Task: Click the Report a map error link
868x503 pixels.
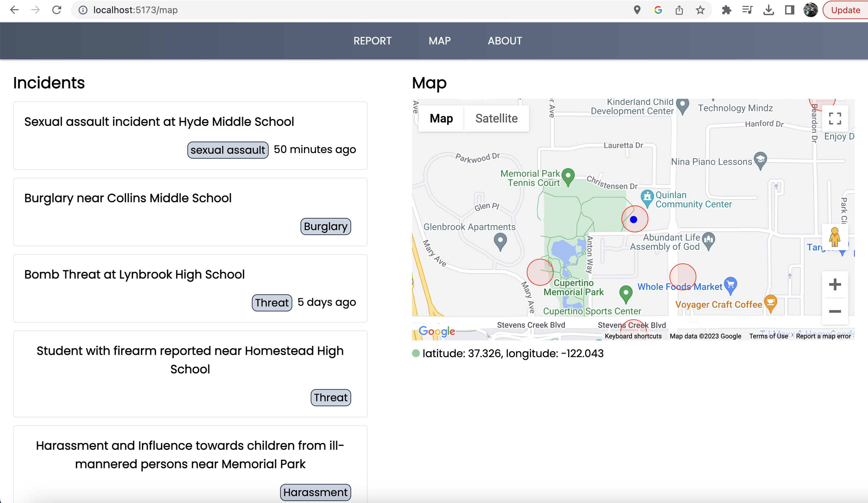Action: tap(823, 336)
